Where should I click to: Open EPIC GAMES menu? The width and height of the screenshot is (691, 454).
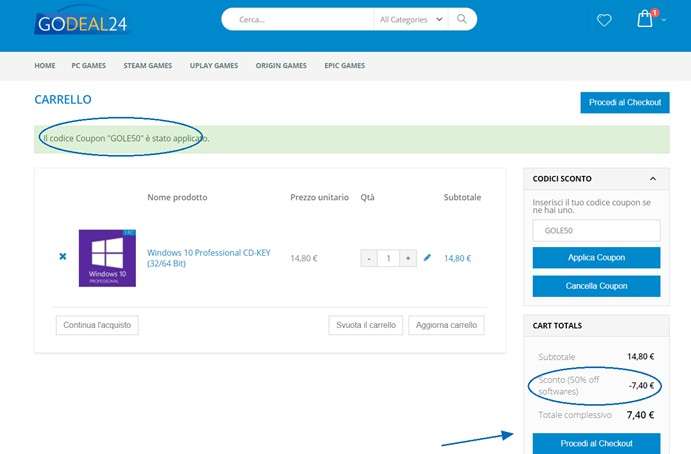click(345, 66)
